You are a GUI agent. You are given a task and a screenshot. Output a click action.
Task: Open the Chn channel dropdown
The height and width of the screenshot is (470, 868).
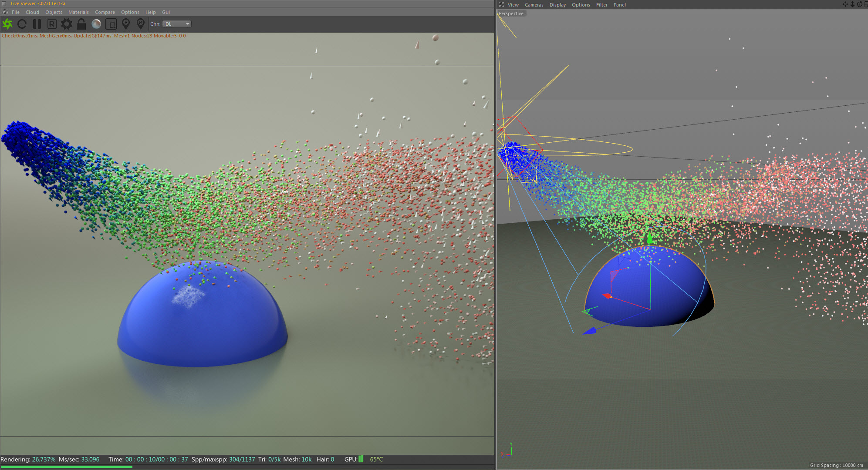[x=177, y=24]
